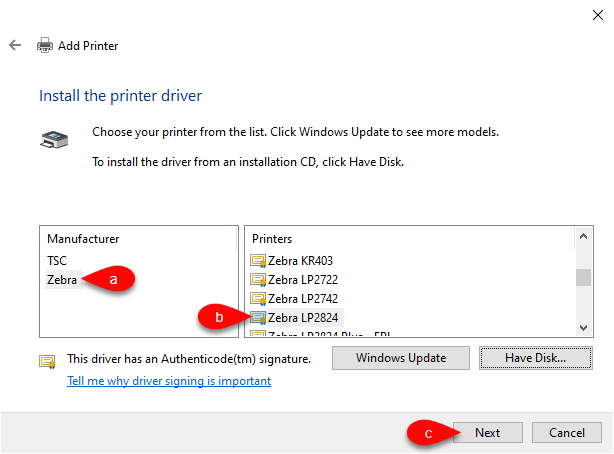Choose Zebra KR403 from the Printers list
This screenshot has width=614, height=454.
300,260
